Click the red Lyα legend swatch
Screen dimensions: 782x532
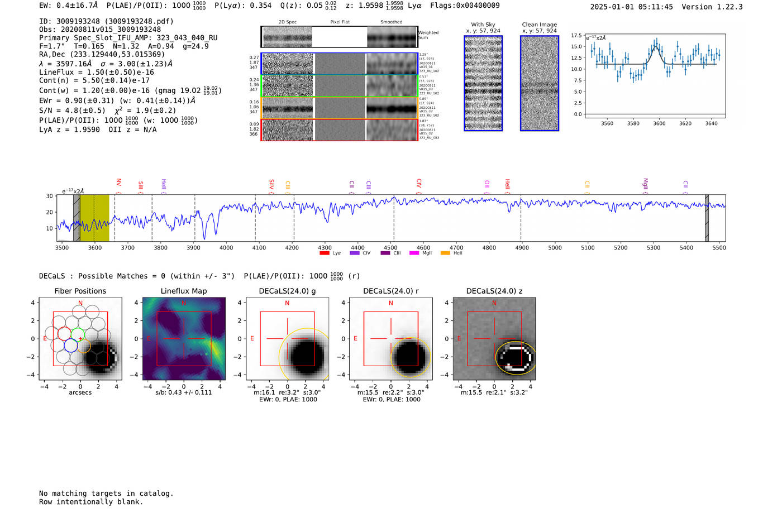pyautogui.click(x=324, y=253)
